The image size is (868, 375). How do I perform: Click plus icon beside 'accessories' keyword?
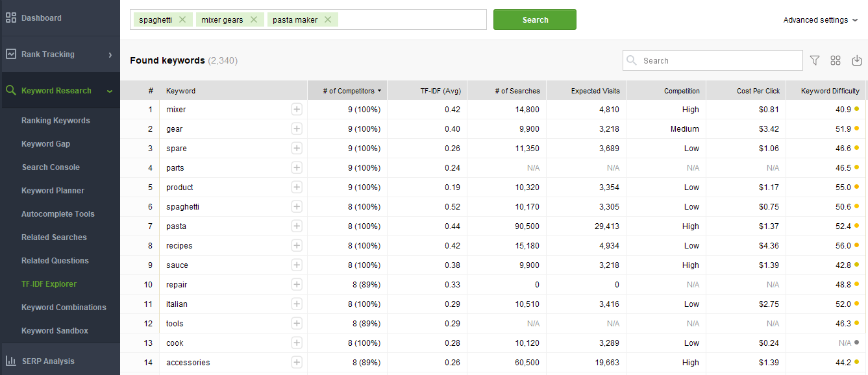pyautogui.click(x=297, y=363)
